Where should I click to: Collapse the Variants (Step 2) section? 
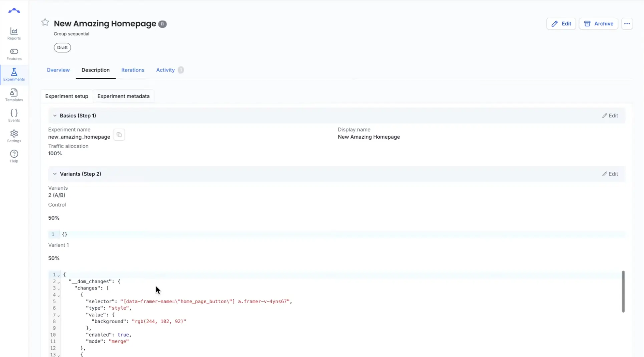pyautogui.click(x=55, y=174)
